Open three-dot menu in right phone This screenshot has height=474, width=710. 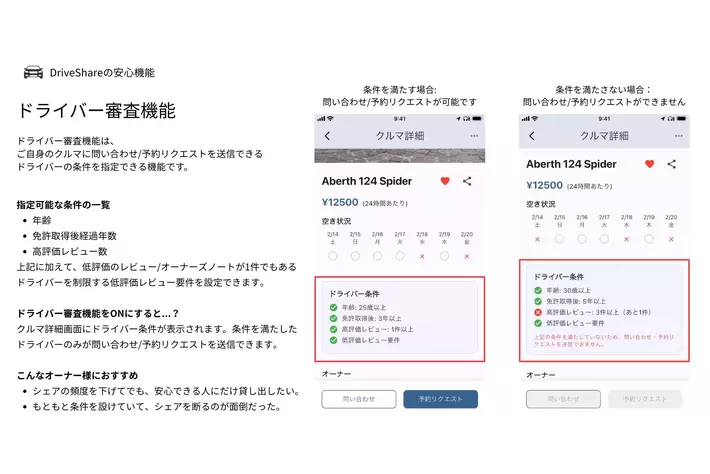[x=677, y=136]
